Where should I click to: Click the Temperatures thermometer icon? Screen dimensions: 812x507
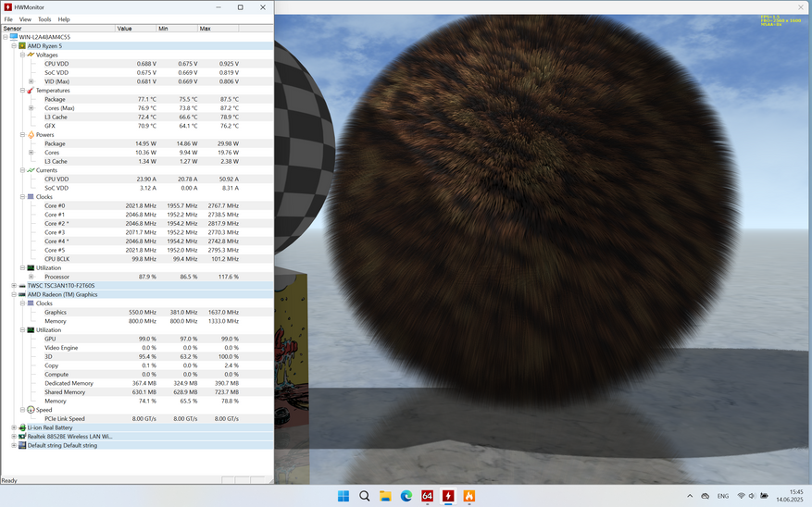(31, 91)
